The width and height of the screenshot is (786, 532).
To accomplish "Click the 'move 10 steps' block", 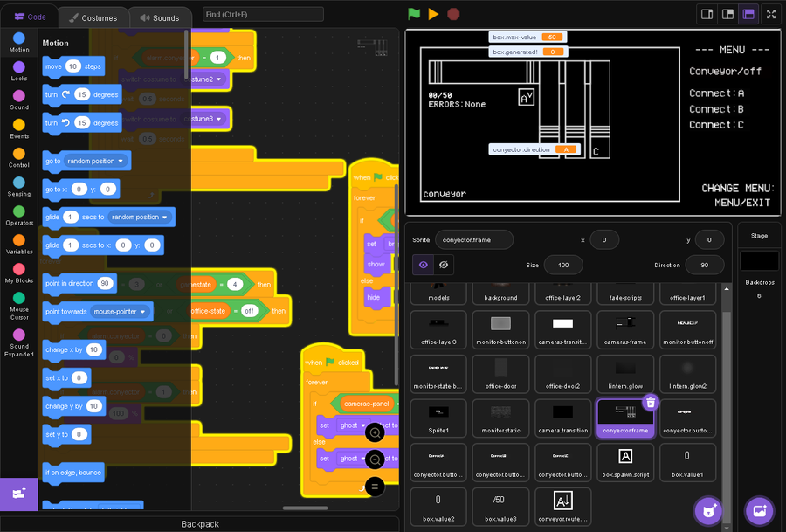I will [73, 66].
